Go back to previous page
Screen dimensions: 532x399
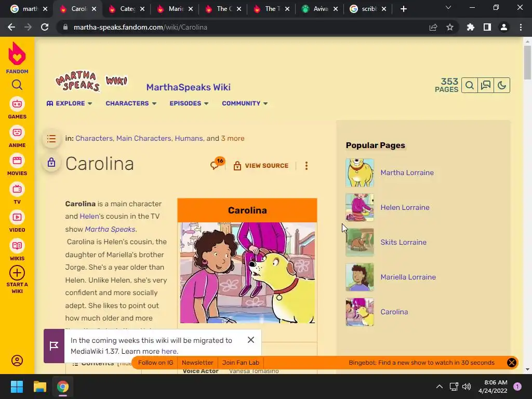[11, 27]
